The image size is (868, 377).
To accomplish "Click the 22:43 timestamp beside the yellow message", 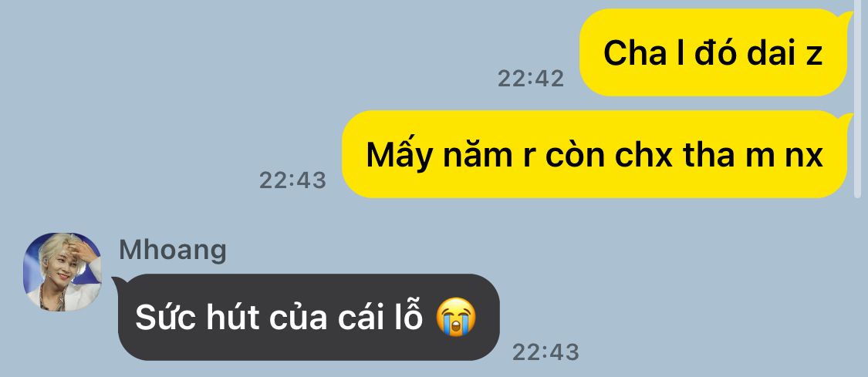I will 293,180.
